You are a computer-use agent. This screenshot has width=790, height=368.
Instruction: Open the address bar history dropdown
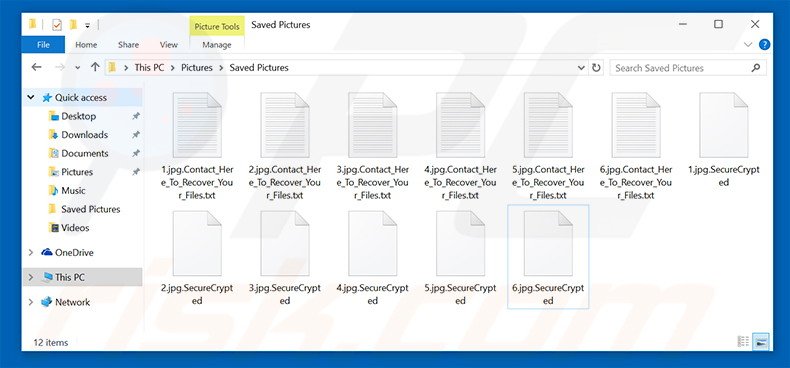[581, 68]
